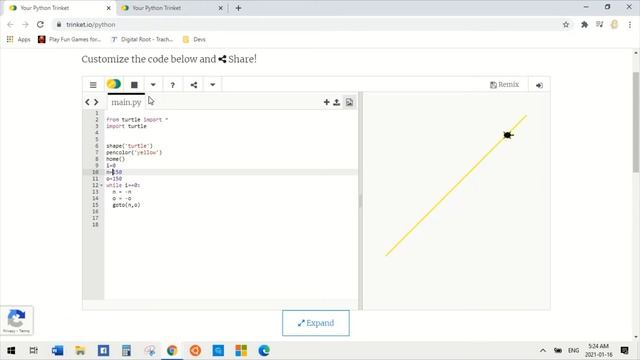640x360 pixels.
Task: Click the reCAPTCHA badge
Action: pyautogui.click(x=17, y=320)
